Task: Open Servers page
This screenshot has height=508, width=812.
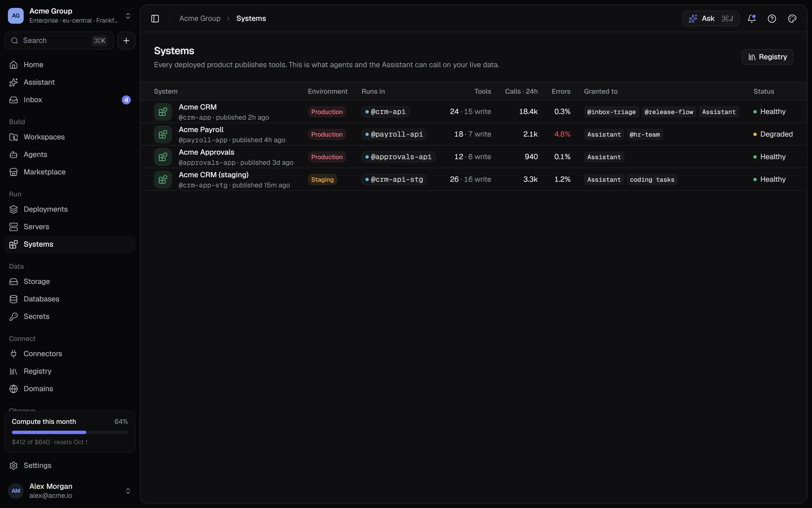Action: [x=70, y=227]
